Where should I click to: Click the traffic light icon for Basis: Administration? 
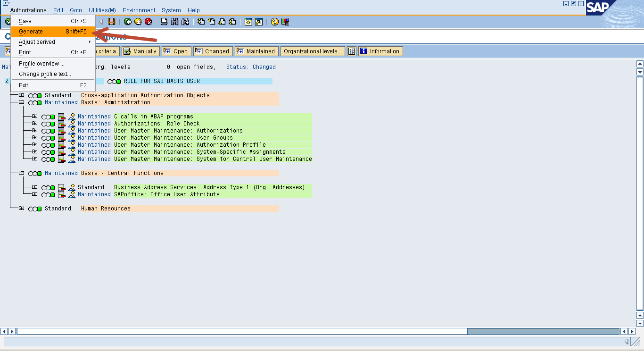35,102
